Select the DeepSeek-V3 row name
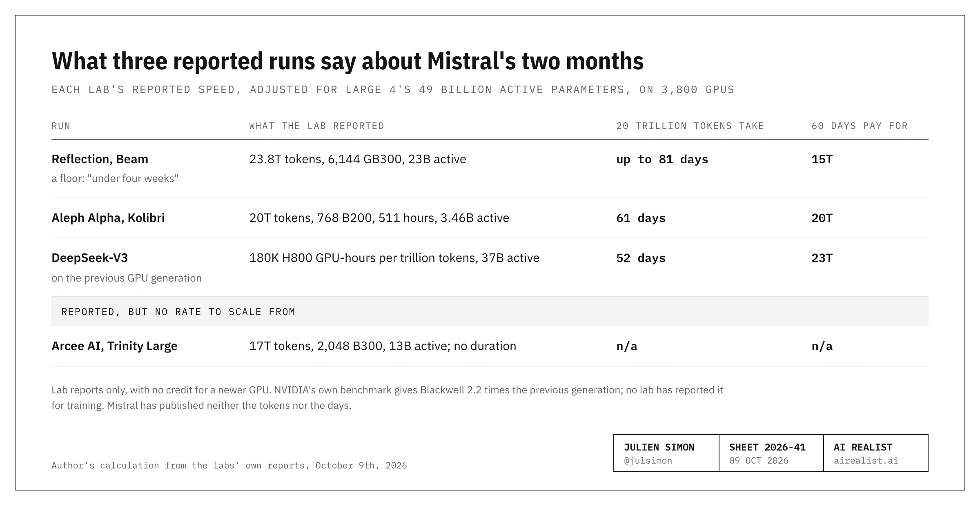Image resolution: width=980 pixels, height=506 pixels. pyautogui.click(x=89, y=258)
